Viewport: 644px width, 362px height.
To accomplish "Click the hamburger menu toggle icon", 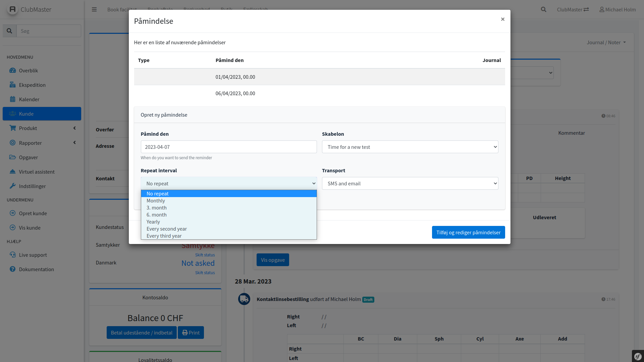I will pyautogui.click(x=94, y=9).
